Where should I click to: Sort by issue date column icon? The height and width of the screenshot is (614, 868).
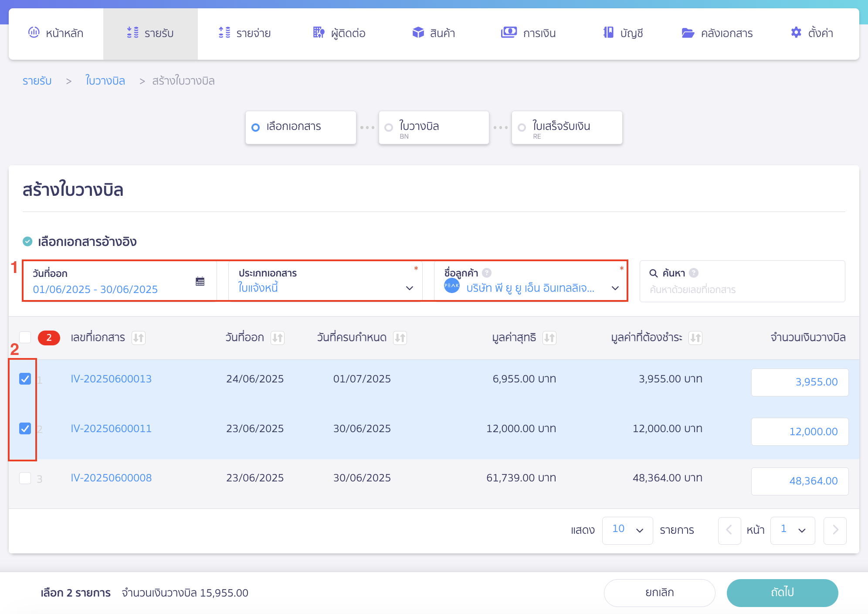click(x=278, y=338)
